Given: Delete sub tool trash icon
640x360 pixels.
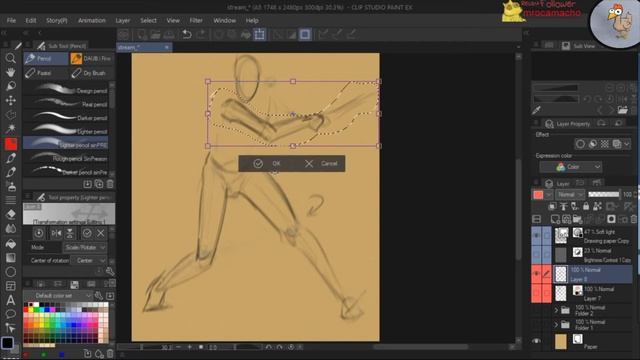Looking at the screenshot, I should click(x=110, y=184).
